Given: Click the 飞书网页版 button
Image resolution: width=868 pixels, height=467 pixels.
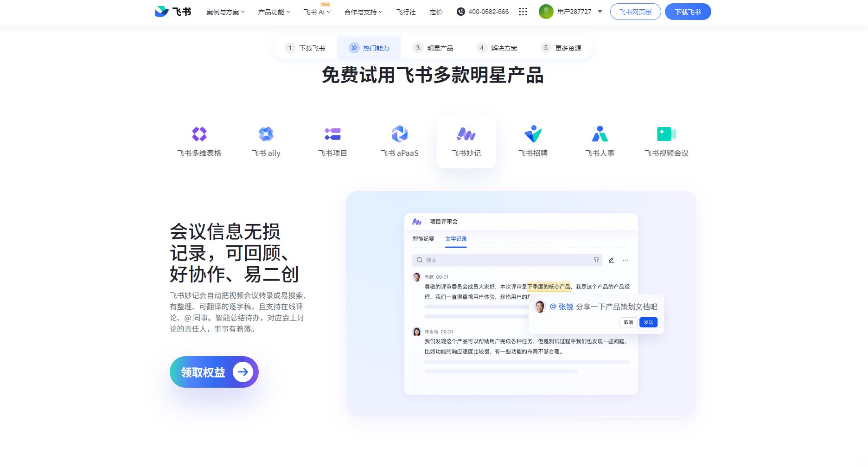Looking at the screenshot, I should 635,12.
